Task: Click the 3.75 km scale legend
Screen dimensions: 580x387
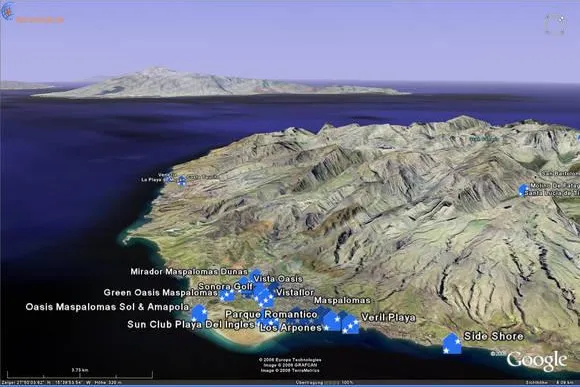Action: [x=80, y=373]
